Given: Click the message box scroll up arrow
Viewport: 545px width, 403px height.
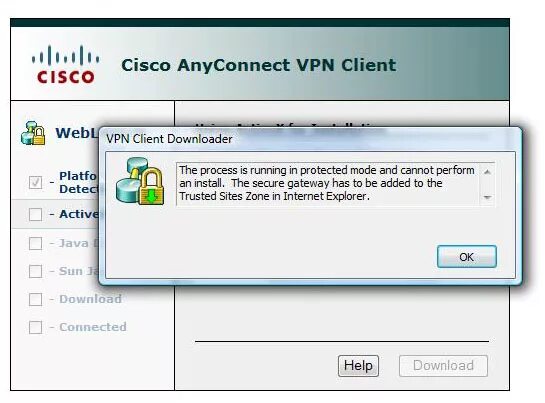Looking at the screenshot, I should (x=487, y=172).
